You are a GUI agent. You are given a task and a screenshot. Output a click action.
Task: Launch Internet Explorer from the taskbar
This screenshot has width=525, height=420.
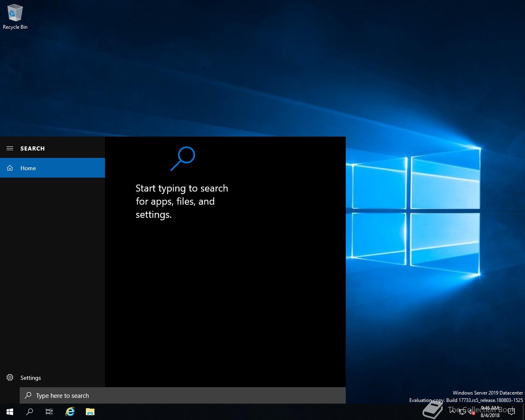coord(70,412)
